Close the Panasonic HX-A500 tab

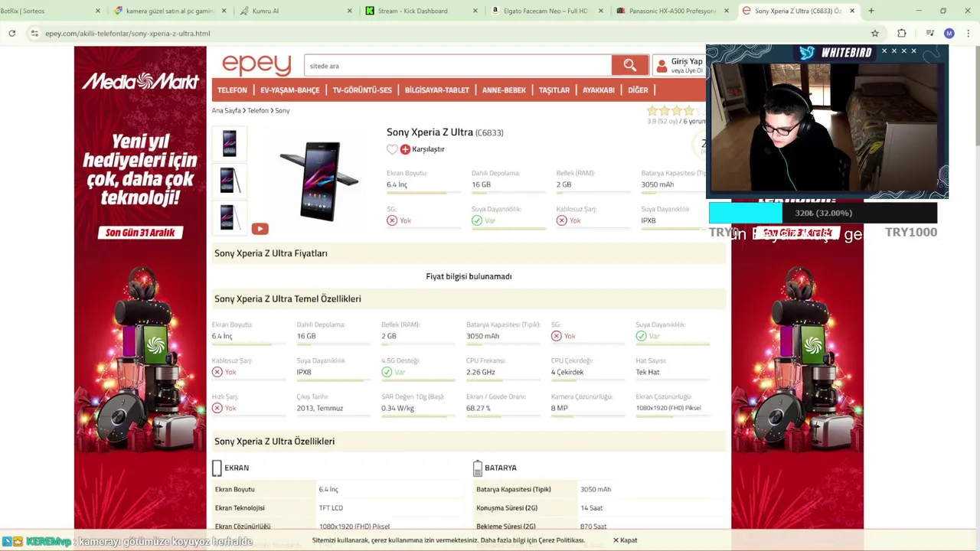click(727, 11)
